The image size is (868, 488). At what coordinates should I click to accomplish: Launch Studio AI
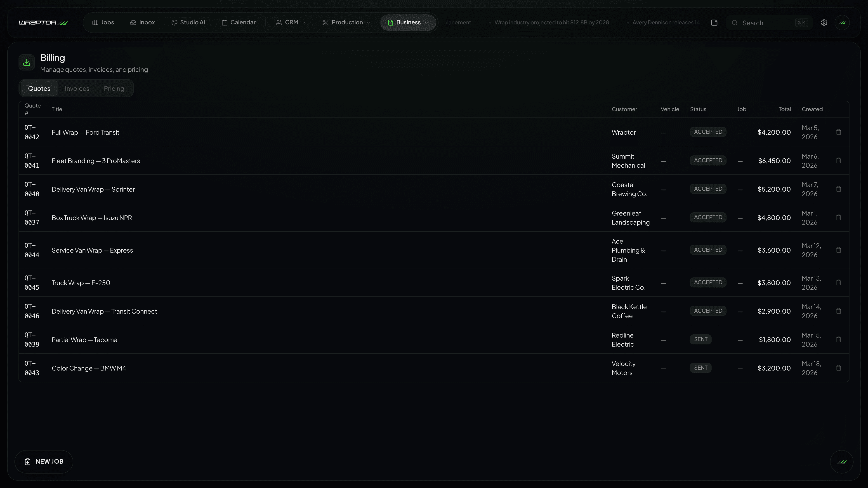[188, 22]
